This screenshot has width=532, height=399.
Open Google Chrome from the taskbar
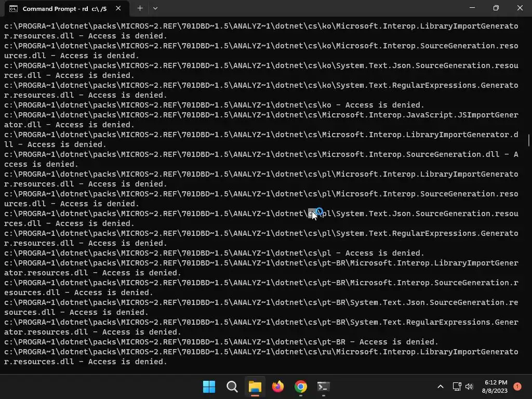301,387
